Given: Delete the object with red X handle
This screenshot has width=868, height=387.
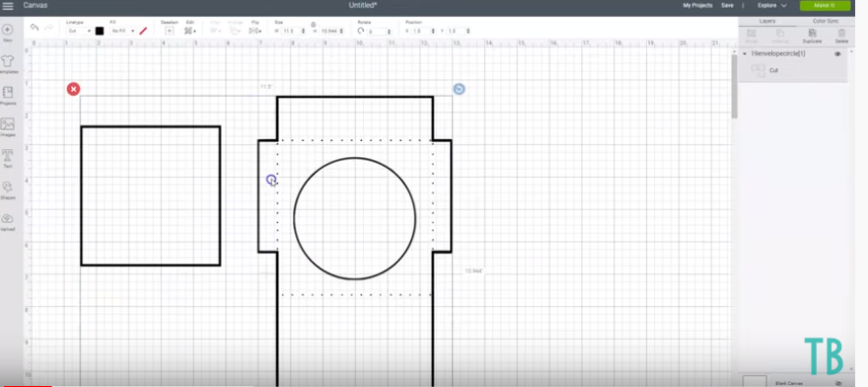Looking at the screenshot, I should coord(73,89).
